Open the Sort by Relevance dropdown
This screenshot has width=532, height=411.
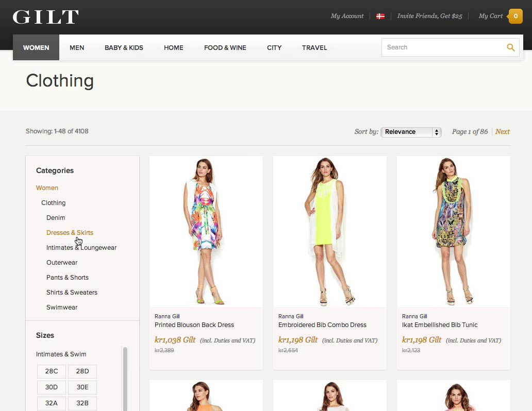click(411, 132)
